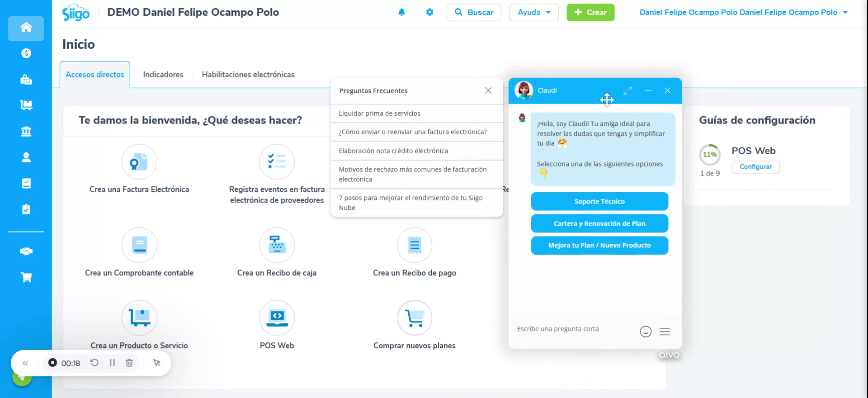Click the green chat bubble behind recorder bar
The height and width of the screenshot is (398, 868).
pyautogui.click(x=22, y=378)
